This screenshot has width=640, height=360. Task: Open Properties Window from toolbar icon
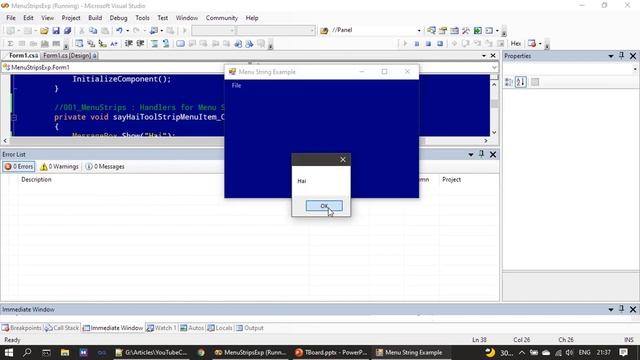click(443, 31)
